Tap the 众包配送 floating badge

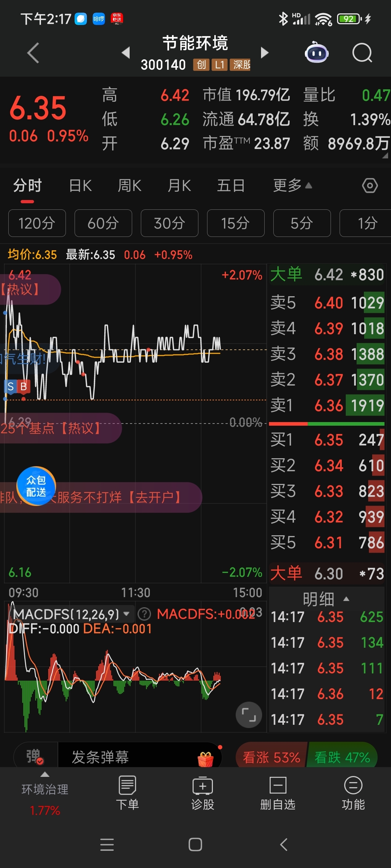(36, 486)
